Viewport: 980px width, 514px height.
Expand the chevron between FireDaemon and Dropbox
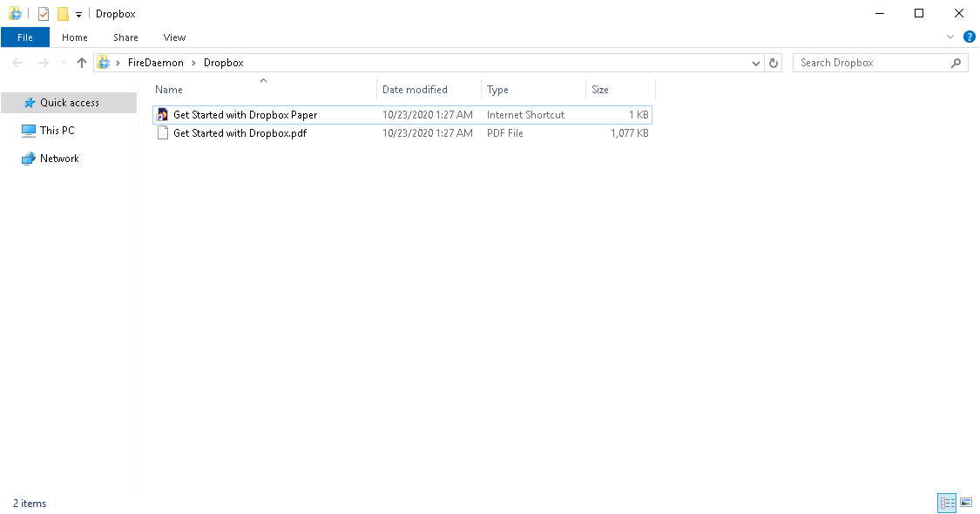tap(193, 63)
